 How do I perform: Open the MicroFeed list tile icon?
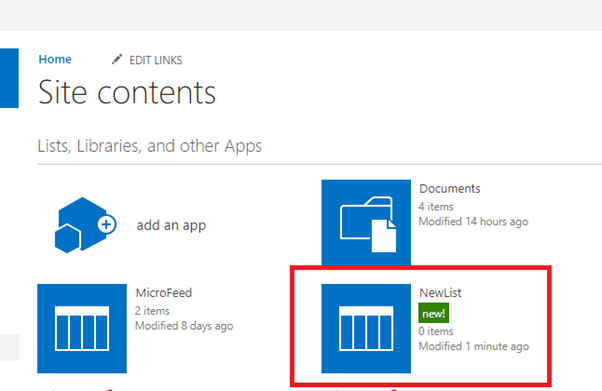click(x=82, y=328)
